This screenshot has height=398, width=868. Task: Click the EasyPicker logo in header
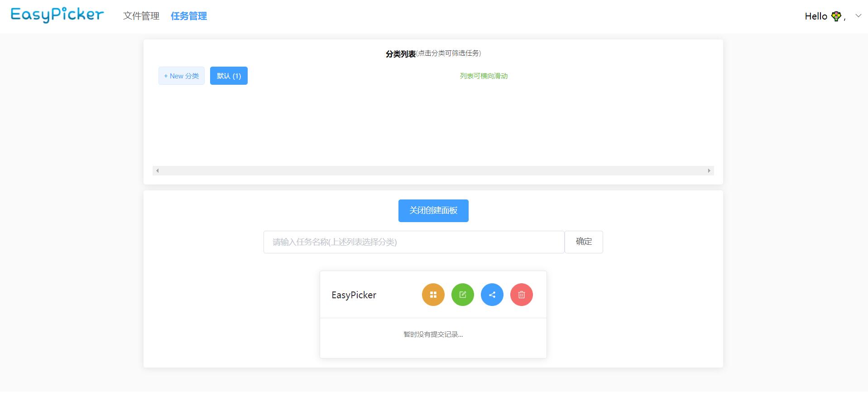tap(57, 15)
